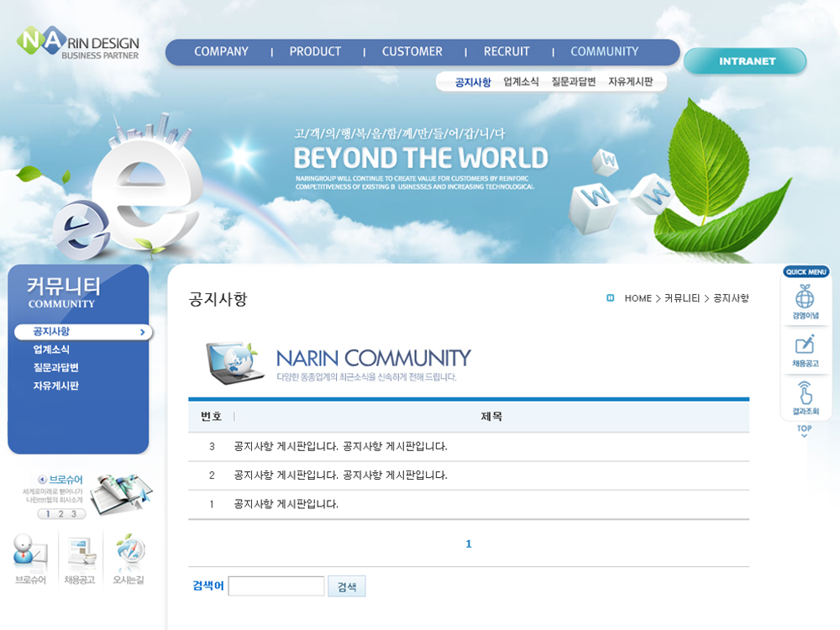This screenshot has width=840, height=630.
Task: Click TOP arrow below the Quick Menu
Action: point(805,431)
